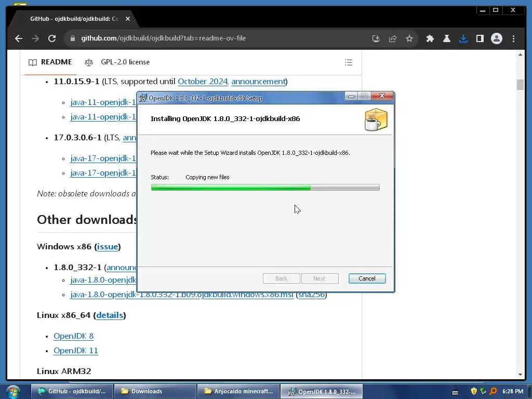Toggle Chrome side panel icon
The height and width of the screenshot is (399, 532).
click(x=480, y=38)
